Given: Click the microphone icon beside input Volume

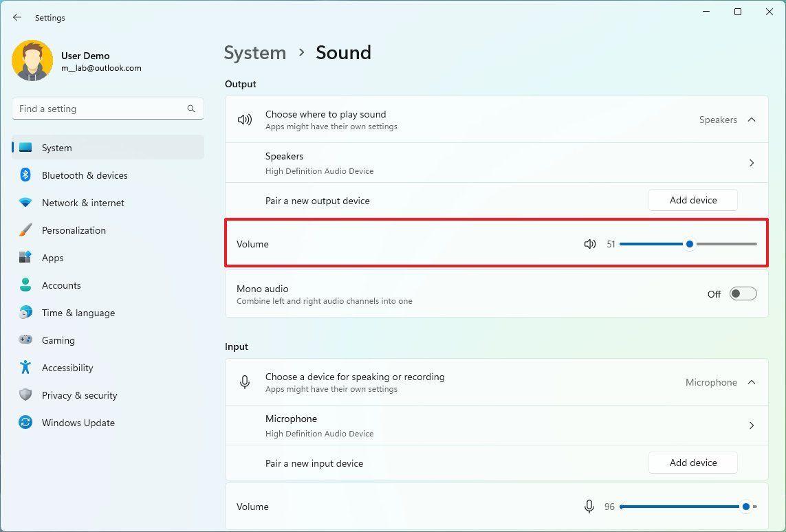Looking at the screenshot, I should (589, 507).
